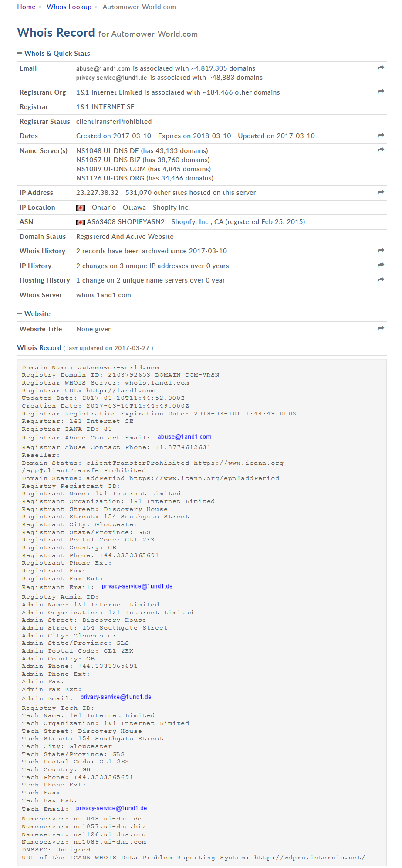This screenshot has height=868, width=402.
Task: Click the name server NS1126.UI-DNS.ORG
Action: click(x=111, y=178)
